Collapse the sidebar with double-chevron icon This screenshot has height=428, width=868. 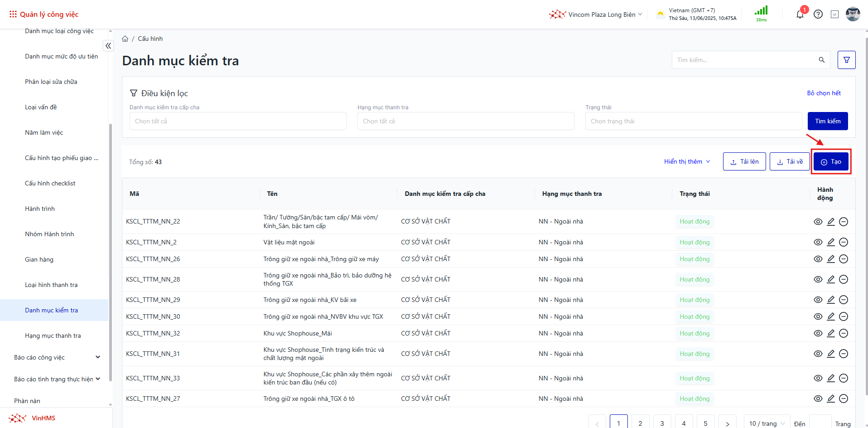pos(108,46)
